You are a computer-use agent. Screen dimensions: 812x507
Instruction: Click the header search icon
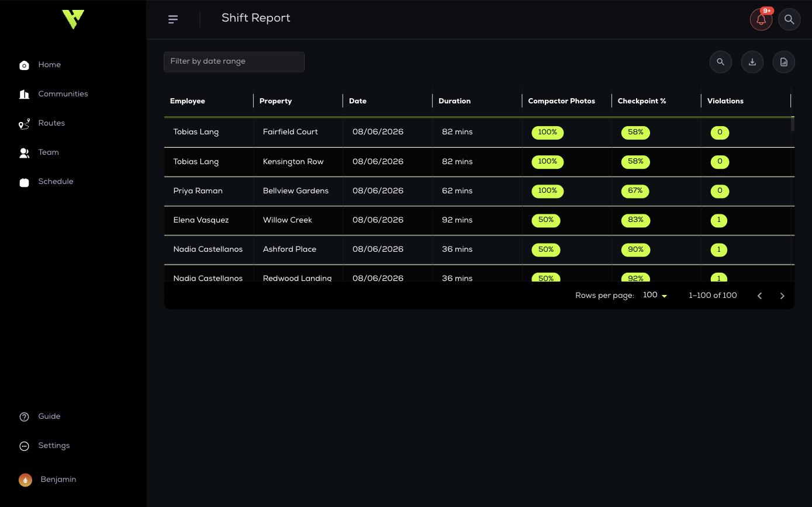click(789, 19)
